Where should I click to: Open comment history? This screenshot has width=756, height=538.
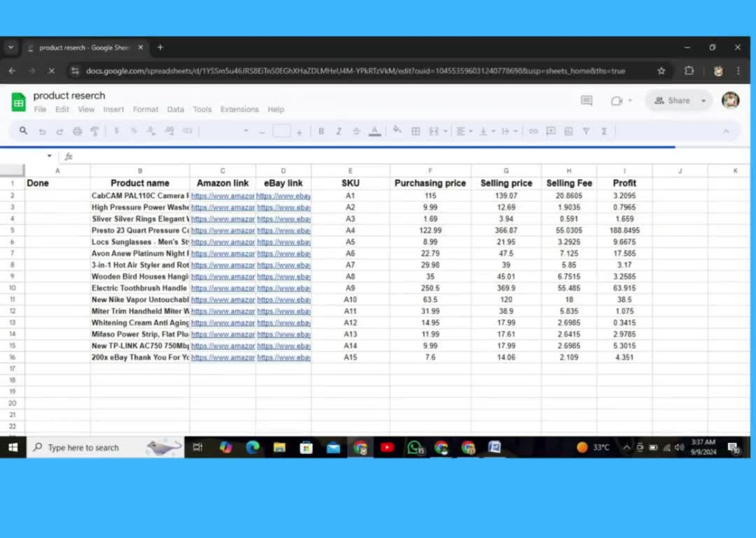(587, 101)
